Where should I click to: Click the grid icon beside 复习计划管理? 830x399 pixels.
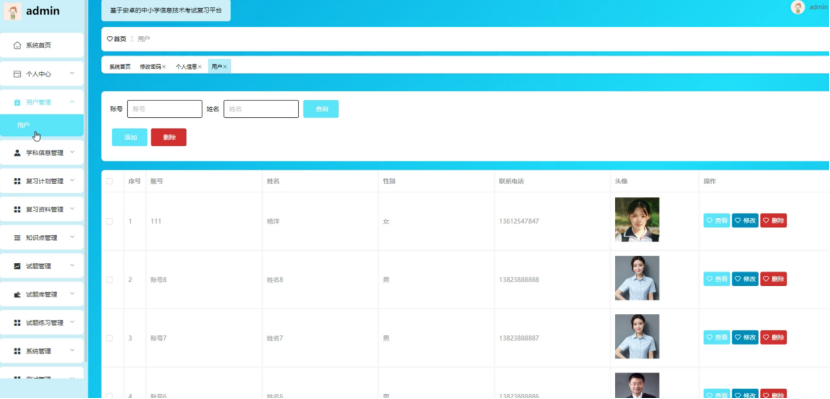tap(17, 181)
